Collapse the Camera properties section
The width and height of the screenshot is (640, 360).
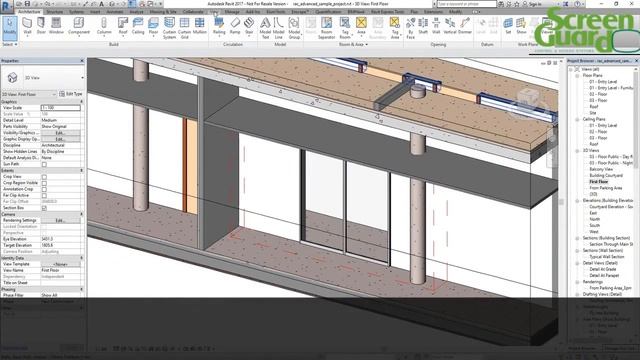coord(81,214)
